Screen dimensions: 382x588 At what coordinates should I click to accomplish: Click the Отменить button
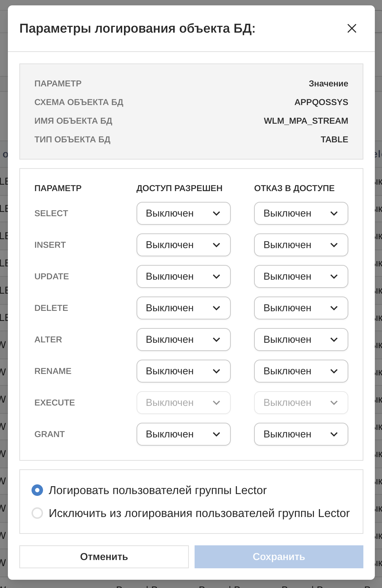[104, 557]
